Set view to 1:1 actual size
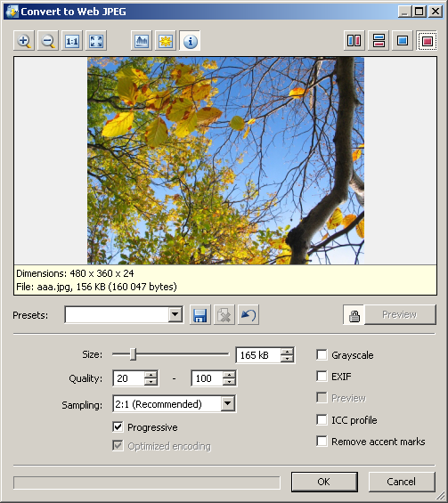448x503 pixels. (x=72, y=41)
